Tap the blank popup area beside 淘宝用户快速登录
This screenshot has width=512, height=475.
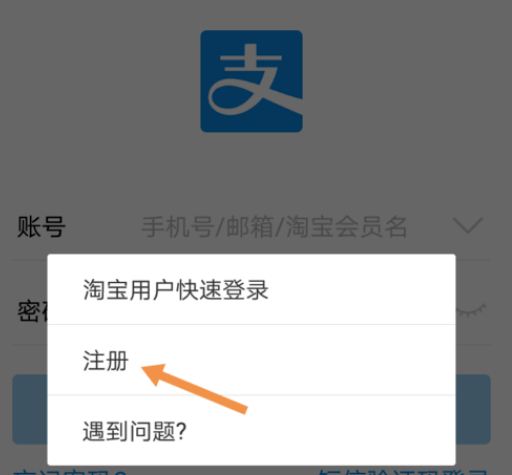pyautogui.click(x=362, y=289)
